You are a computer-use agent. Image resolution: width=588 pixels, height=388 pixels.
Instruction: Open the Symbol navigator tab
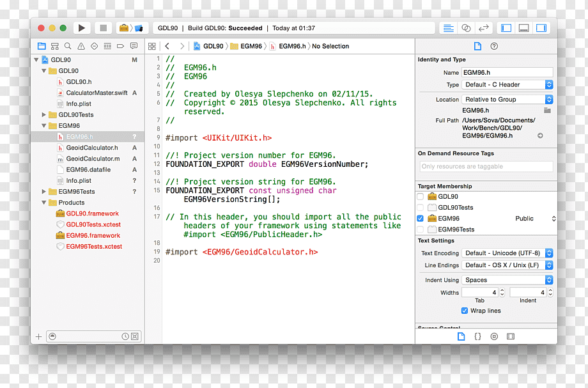[x=55, y=46]
